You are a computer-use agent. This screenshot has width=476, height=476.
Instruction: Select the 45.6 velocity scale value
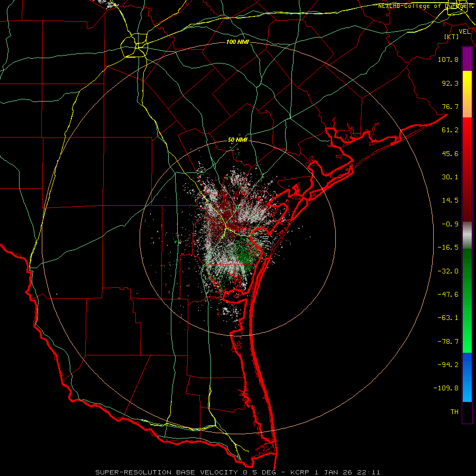tap(450, 153)
